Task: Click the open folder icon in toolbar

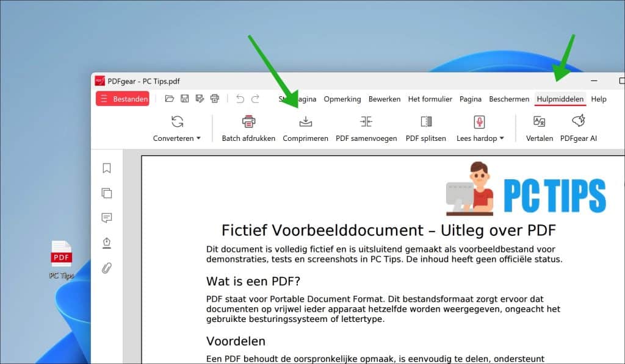Action: tap(170, 98)
